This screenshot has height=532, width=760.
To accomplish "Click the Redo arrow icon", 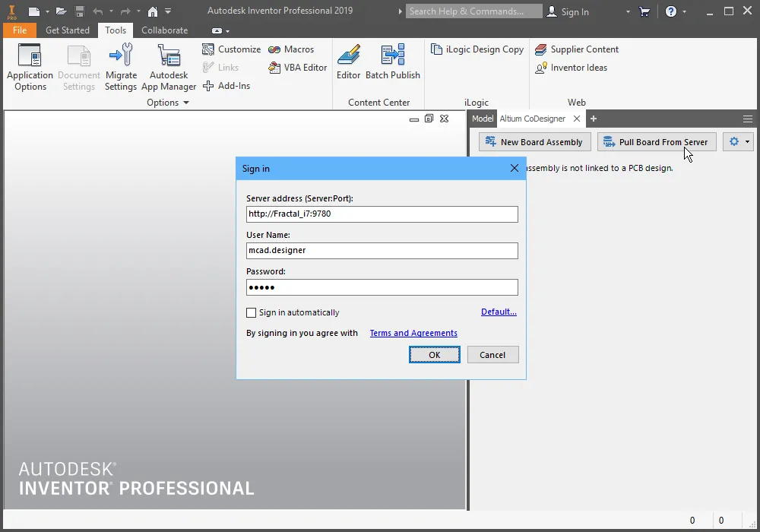I will point(125,11).
